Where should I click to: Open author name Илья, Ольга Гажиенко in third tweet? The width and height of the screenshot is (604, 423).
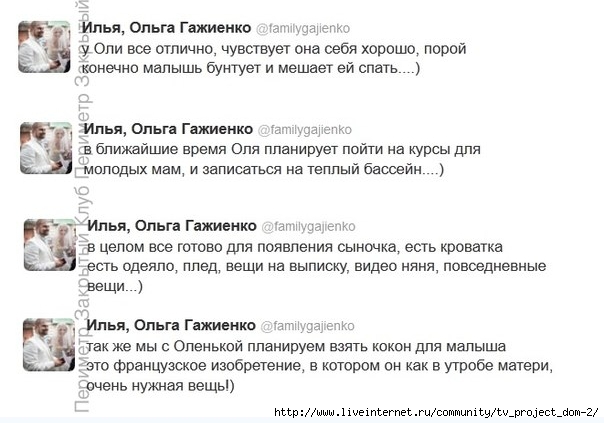172,226
